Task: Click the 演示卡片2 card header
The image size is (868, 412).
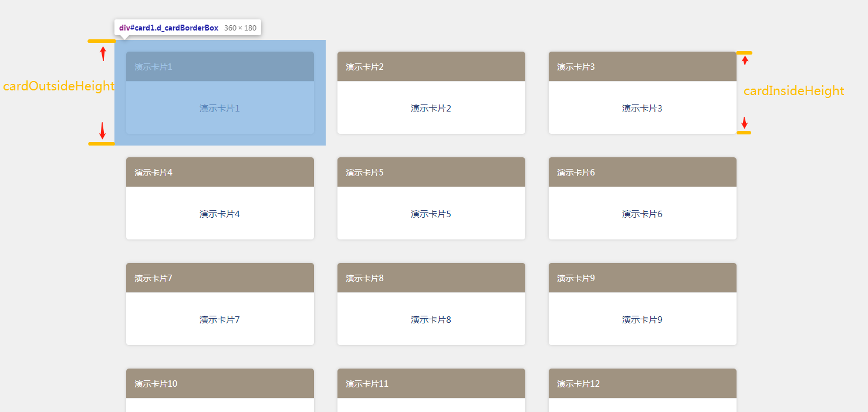Action: [x=431, y=66]
